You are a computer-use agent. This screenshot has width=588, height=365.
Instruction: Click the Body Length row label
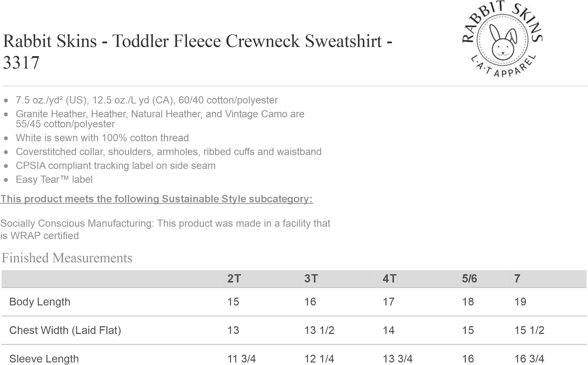pos(40,302)
